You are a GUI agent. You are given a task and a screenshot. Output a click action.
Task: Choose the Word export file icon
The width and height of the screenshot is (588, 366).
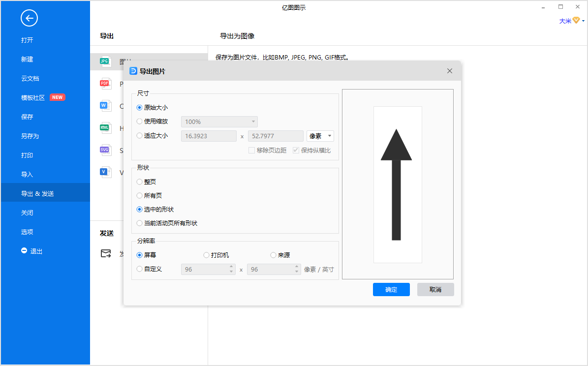(x=105, y=106)
